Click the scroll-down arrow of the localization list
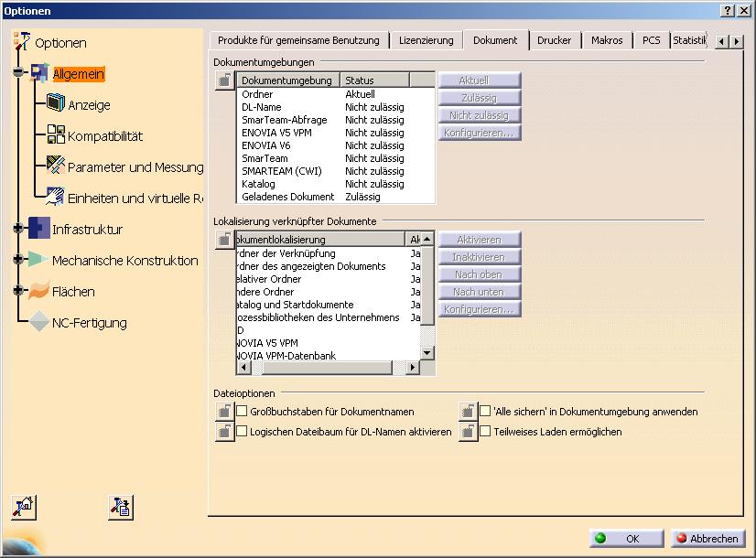This screenshot has width=756, height=558. (x=427, y=353)
